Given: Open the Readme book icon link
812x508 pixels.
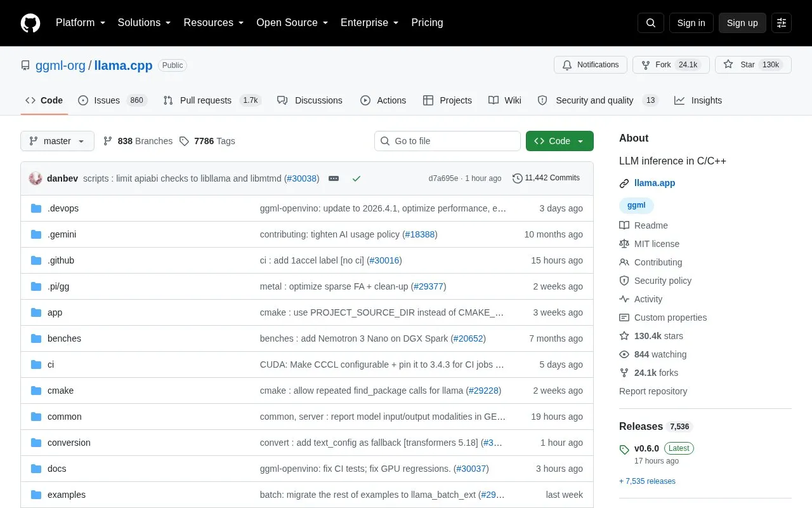Looking at the screenshot, I should [x=624, y=225].
